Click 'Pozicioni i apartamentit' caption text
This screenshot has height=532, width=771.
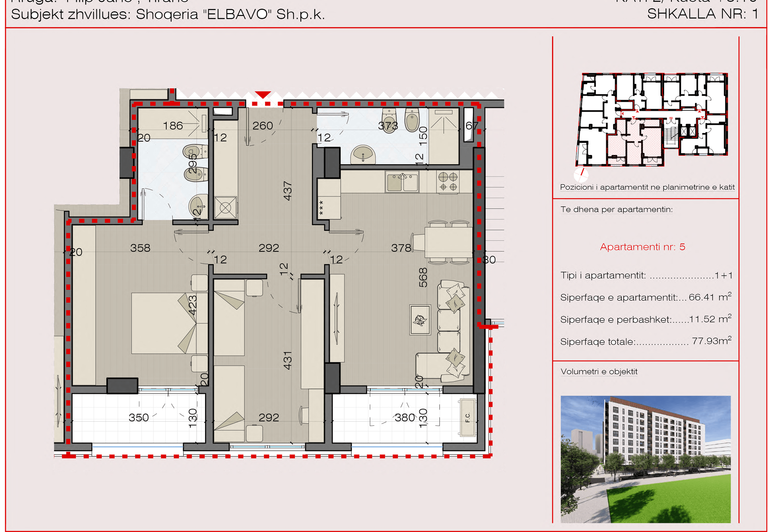tap(647, 187)
